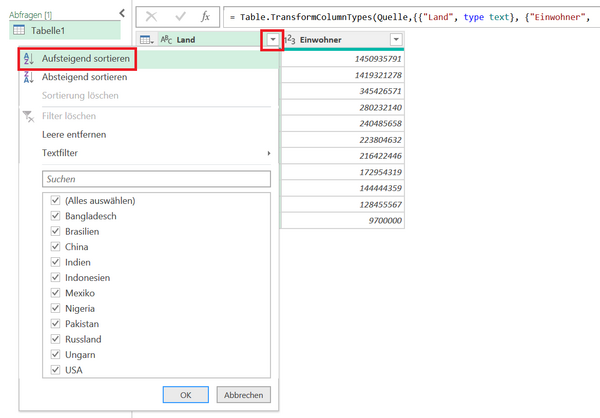600x418 pixels.
Task: Click the cancel formula X icon
Action: (153, 17)
